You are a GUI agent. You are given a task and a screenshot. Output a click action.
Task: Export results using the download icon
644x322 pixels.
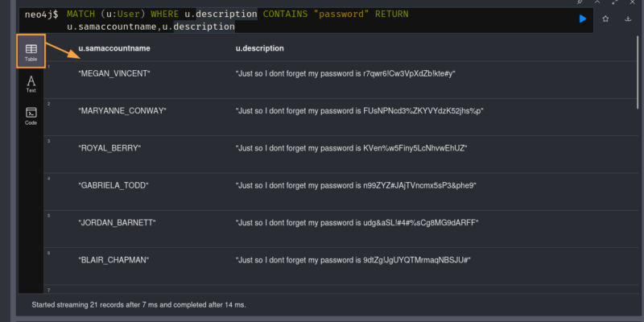(x=627, y=19)
